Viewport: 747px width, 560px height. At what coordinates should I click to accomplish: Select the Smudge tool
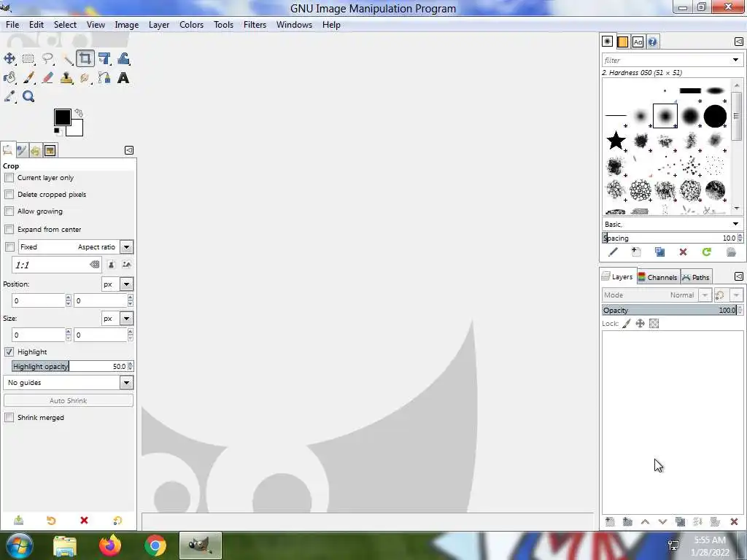85,77
